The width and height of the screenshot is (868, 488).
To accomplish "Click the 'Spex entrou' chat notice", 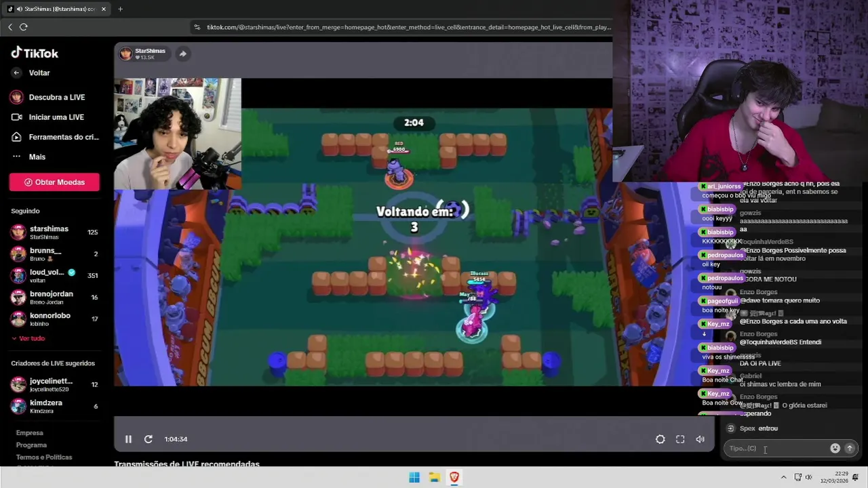I will (759, 428).
